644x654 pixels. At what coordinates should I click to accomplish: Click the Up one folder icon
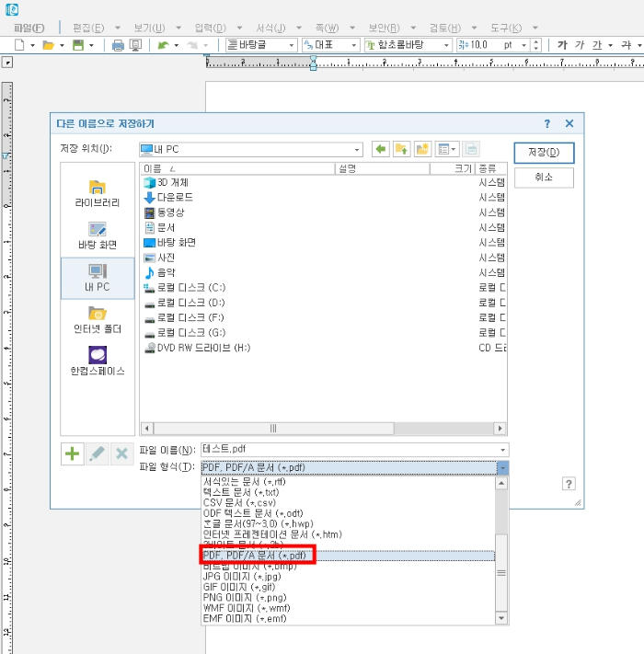click(402, 149)
